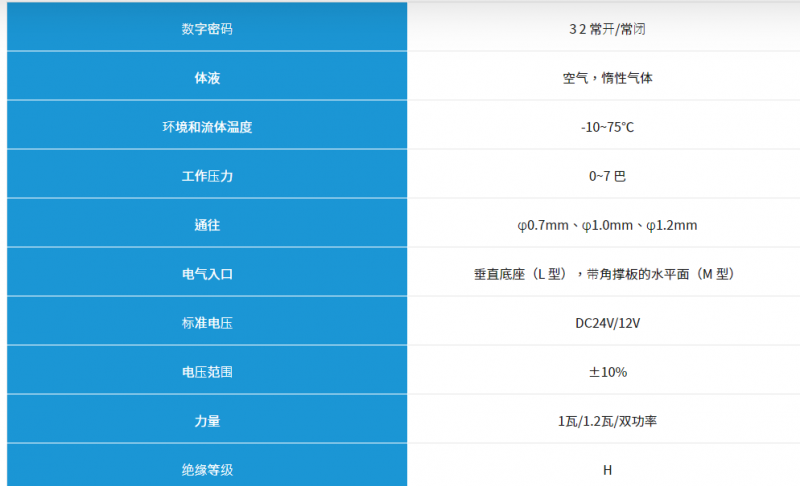Click the 电压范围 row header
This screenshot has height=486, width=800.
click(x=207, y=372)
